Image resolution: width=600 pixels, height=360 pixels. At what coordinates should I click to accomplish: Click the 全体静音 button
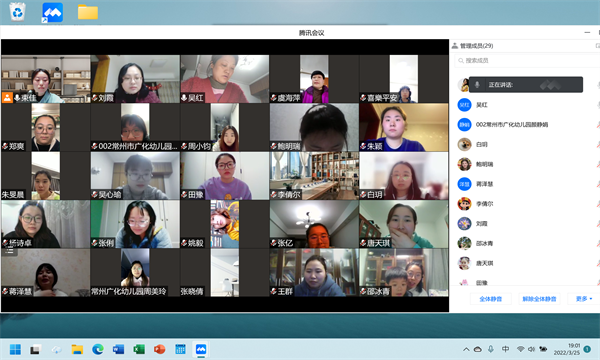491,299
